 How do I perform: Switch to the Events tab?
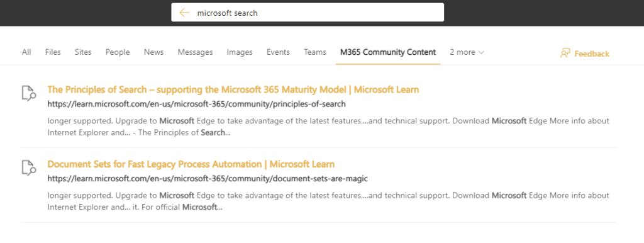pyautogui.click(x=278, y=52)
